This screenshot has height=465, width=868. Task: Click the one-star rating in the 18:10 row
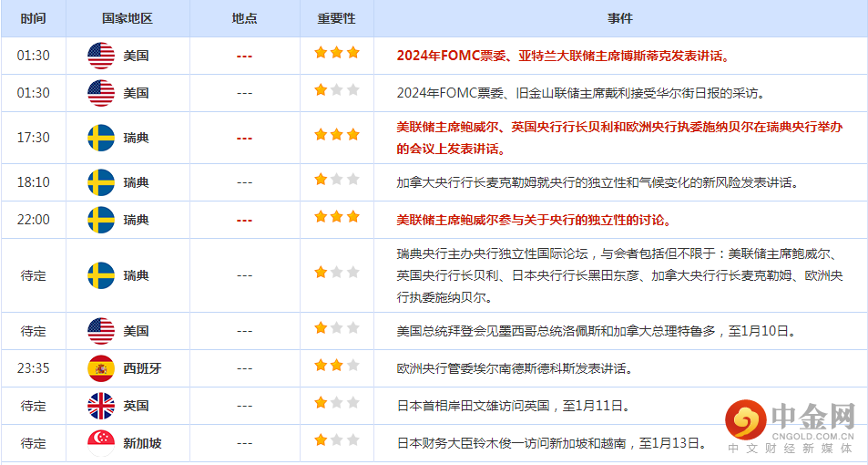tap(336, 180)
